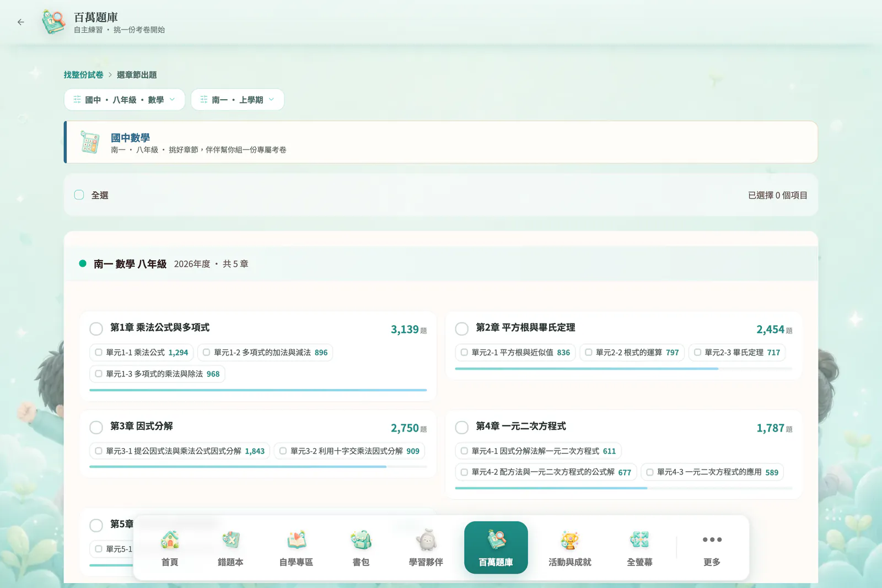Check 單元2-1 平方根與近似值

click(464, 353)
